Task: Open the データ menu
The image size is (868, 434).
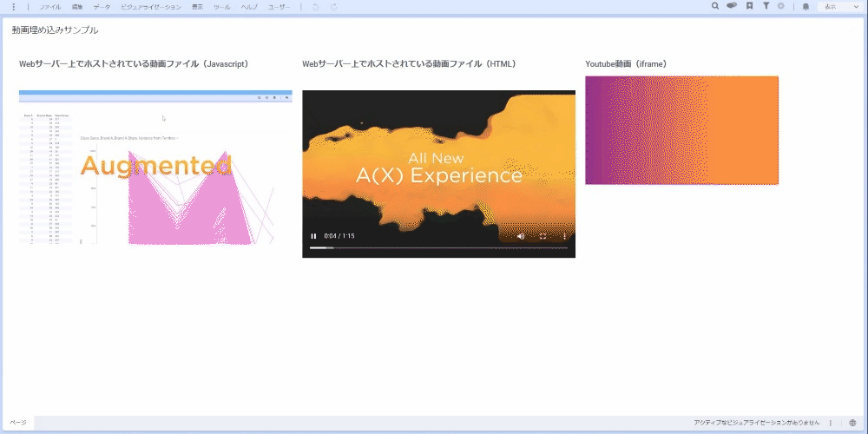Action: click(102, 7)
